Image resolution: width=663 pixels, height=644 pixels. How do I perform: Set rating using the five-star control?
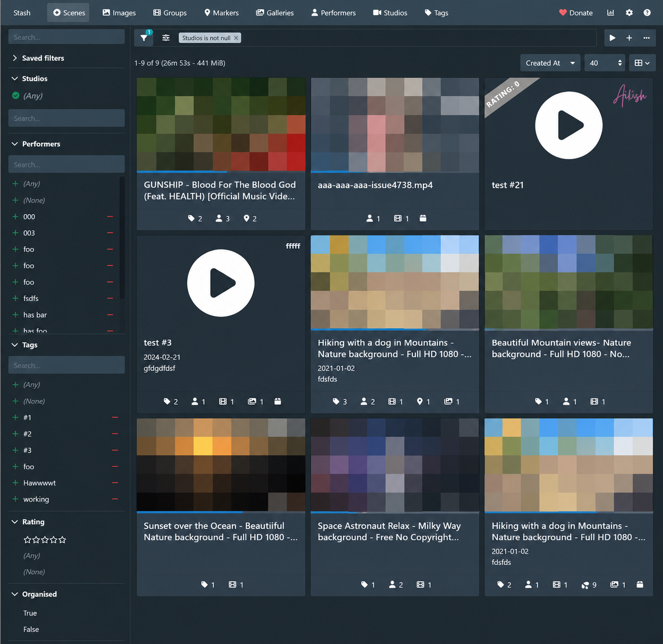coord(45,540)
